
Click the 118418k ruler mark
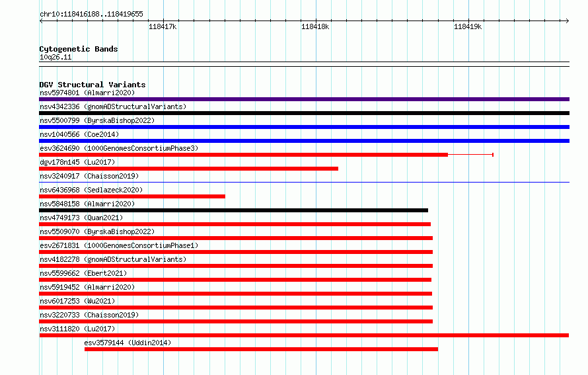click(315, 26)
